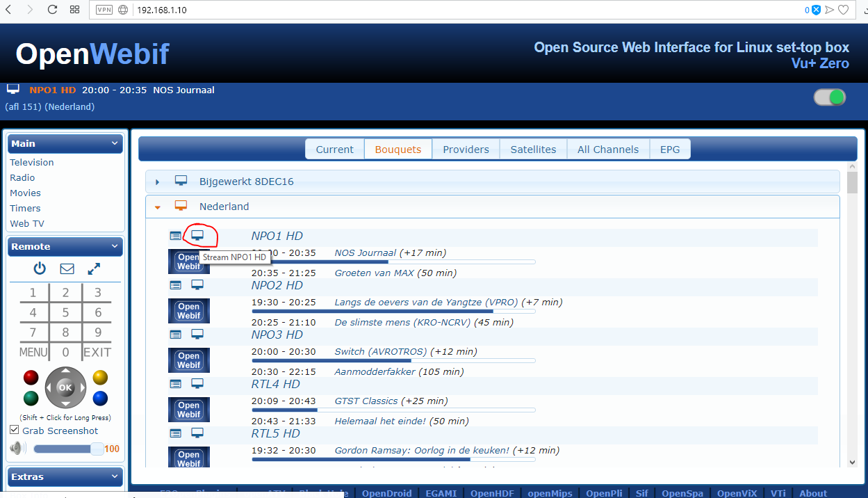Open the Timers link in Main
The width and height of the screenshot is (868, 498).
coord(25,208)
